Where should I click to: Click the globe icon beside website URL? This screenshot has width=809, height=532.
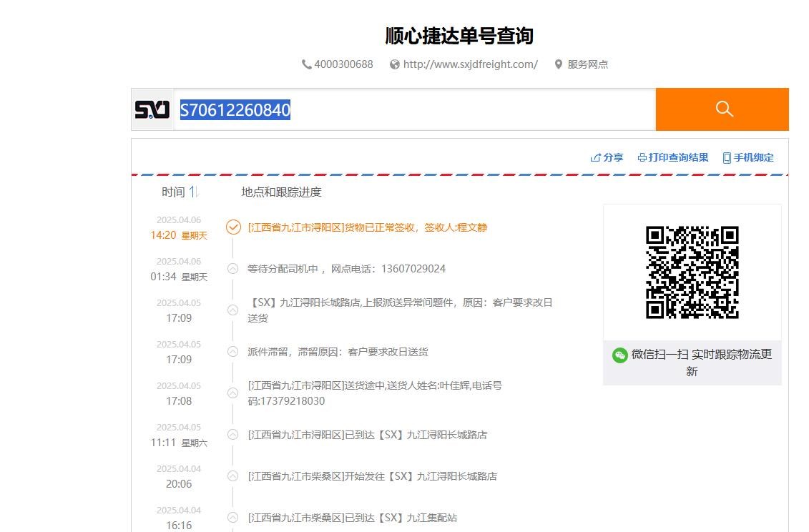(x=395, y=64)
